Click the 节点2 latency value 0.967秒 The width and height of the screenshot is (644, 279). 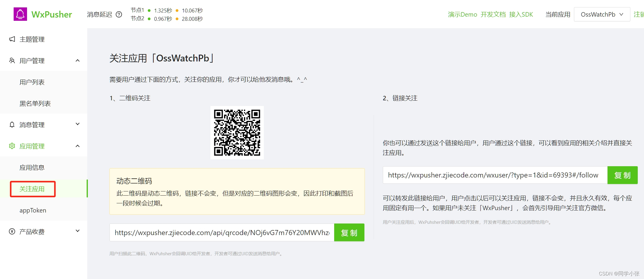[163, 19]
